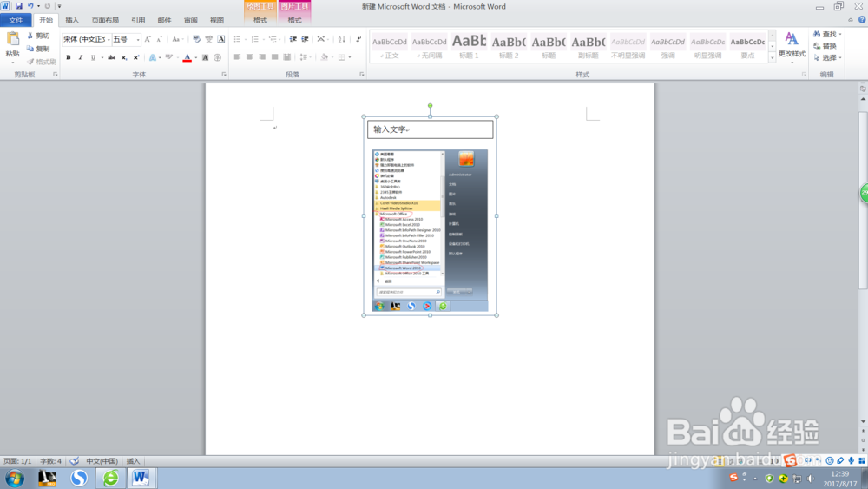Image resolution: width=868 pixels, height=489 pixels.
Task: Toggle Underline formatting
Action: pyautogui.click(x=93, y=57)
